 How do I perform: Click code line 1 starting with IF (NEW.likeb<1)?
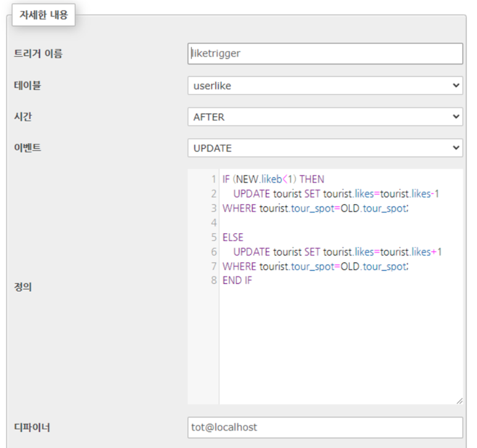273,179
